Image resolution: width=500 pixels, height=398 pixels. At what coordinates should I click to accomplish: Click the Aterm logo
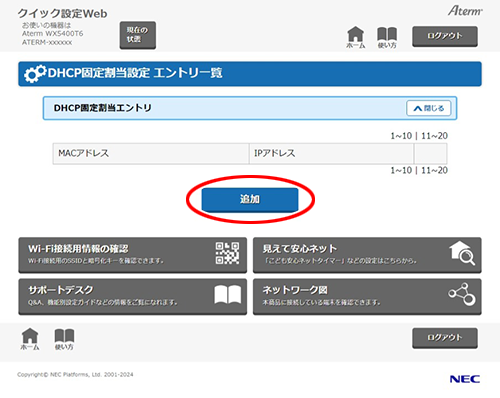465,11
